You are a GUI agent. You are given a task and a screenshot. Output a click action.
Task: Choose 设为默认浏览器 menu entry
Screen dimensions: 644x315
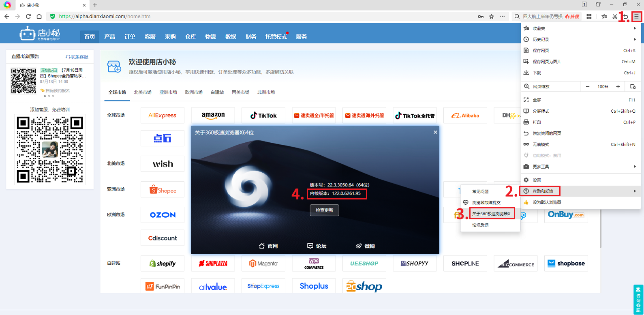pos(580,202)
